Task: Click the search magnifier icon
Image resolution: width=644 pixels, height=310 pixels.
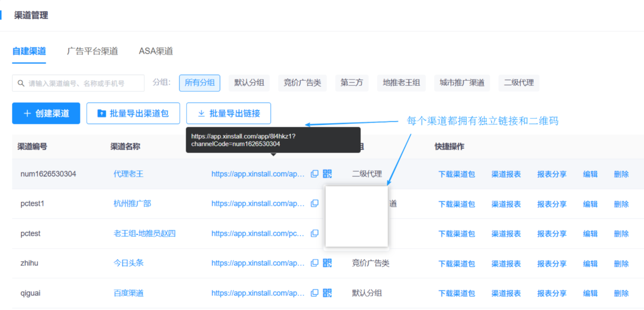Action: tap(21, 83)
